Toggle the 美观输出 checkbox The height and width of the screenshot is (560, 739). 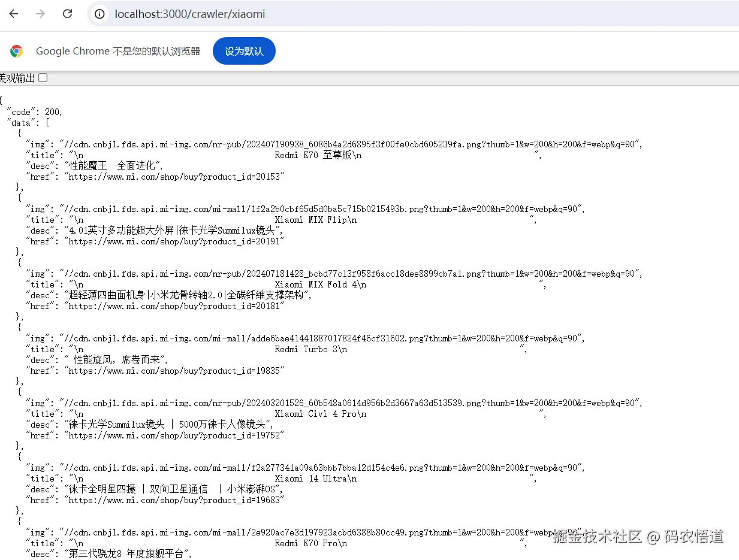pos(43,78)
